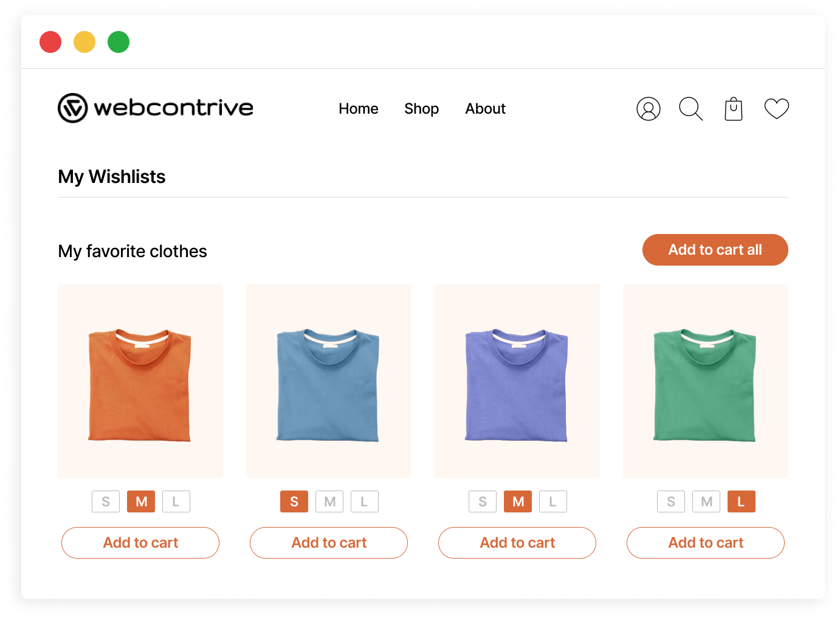Viewport: 840px width, 620px height.
Task: Open the purple t-shirt product image
Action: coord(517,381)
